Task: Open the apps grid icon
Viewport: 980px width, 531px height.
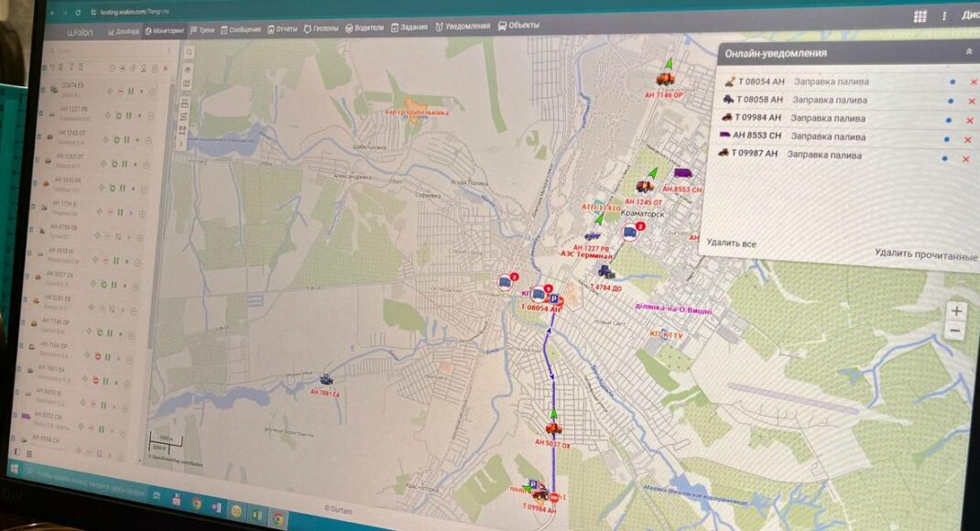Action: (x=920, y=16)
